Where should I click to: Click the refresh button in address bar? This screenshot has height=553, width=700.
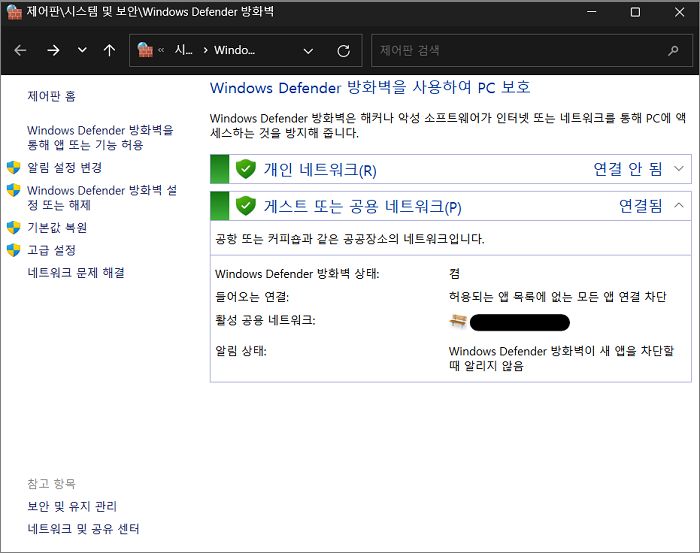coord(343,50)
